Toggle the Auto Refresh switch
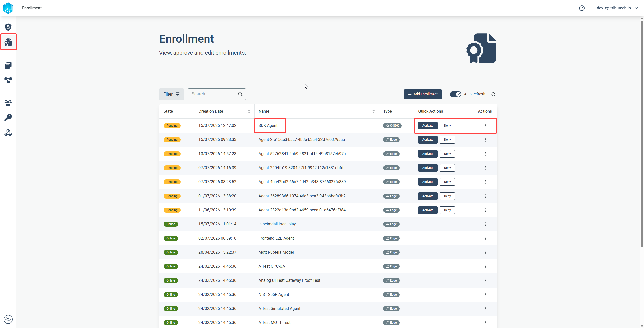644x328 pixels. coord(455,94)
